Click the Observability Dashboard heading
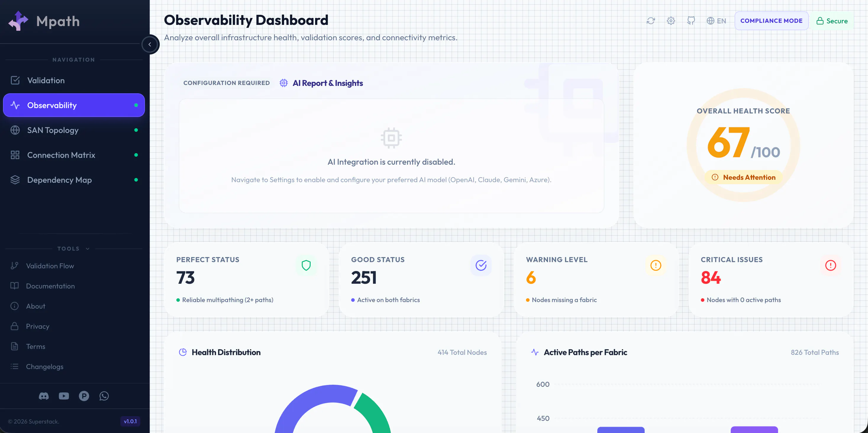 point(246,20)
